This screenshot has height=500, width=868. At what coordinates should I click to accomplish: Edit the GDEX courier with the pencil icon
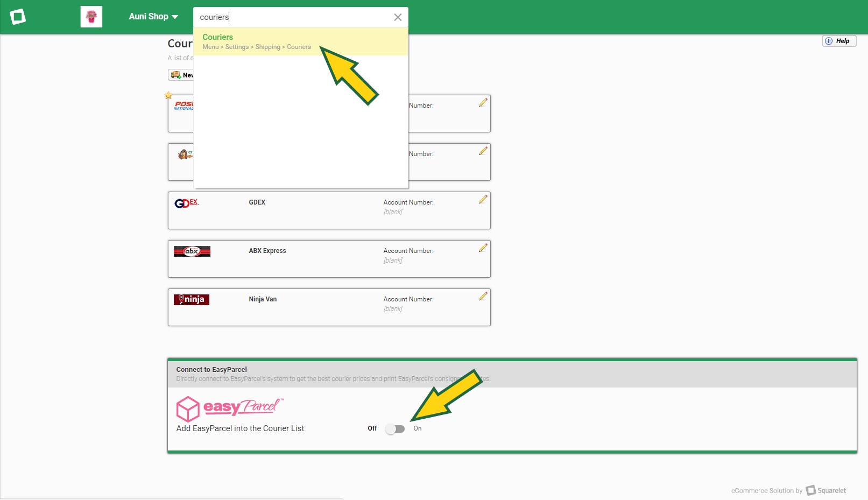(483, 199)
